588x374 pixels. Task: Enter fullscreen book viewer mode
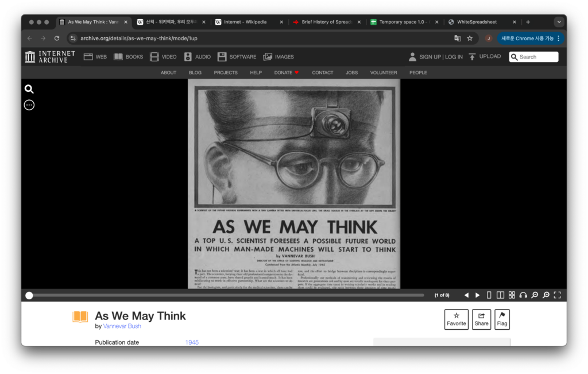pos(557,295)
